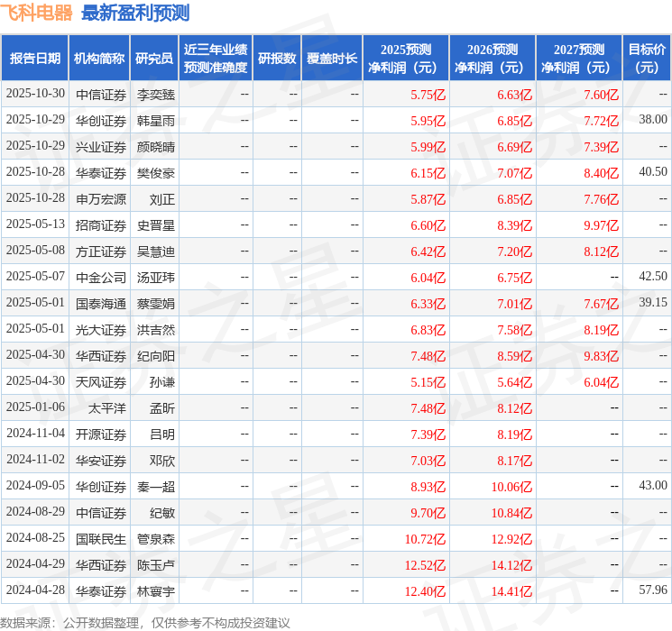This screenshot has height=631, width=672.
Task: Click researcher name 李奕臻
Action: 156,94
